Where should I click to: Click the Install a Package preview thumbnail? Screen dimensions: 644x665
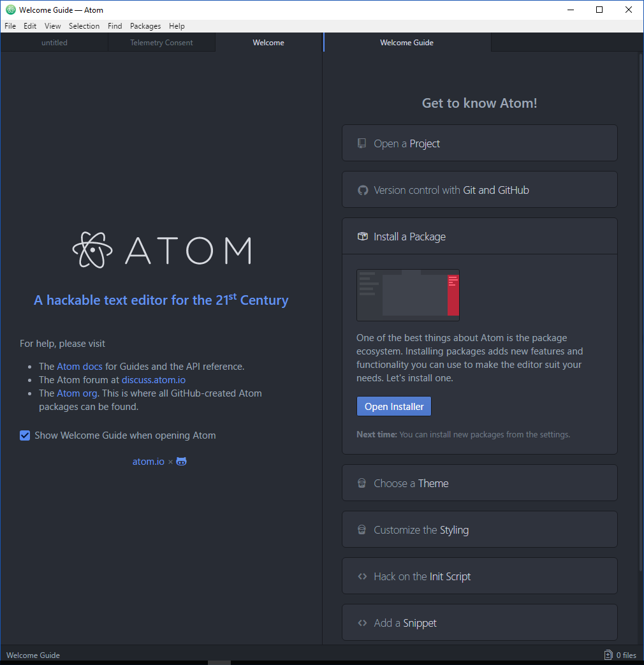tap(408, 295)
